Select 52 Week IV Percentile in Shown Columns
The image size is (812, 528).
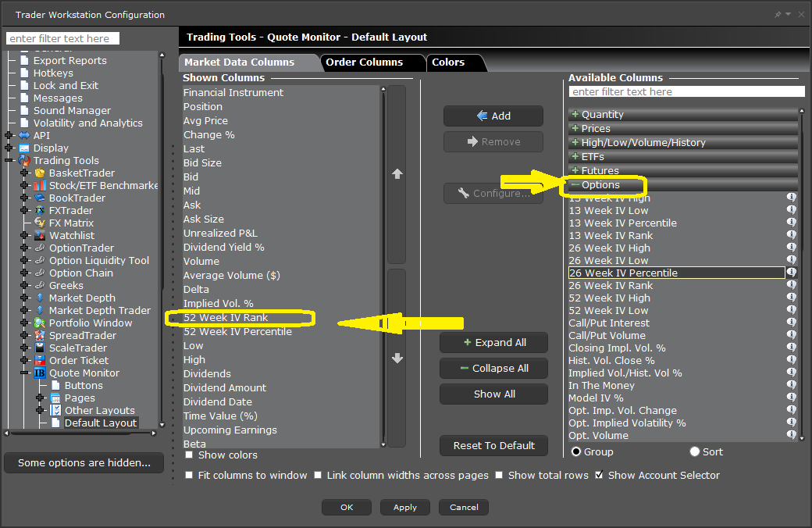coord(282,332)
